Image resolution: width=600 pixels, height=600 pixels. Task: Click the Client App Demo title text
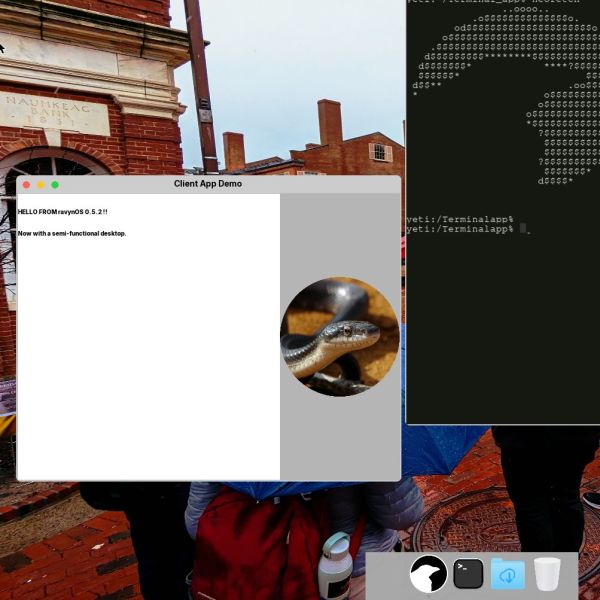tap(208, 184)
